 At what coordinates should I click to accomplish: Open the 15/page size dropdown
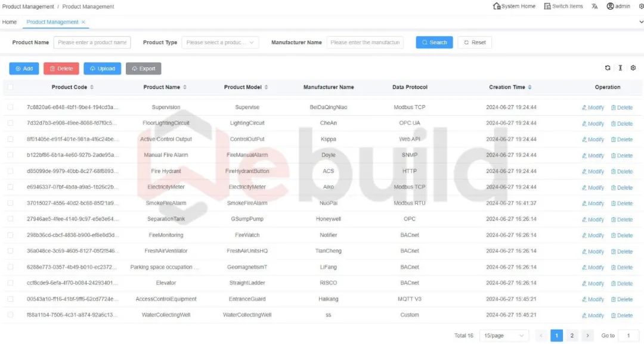[504, 336]
